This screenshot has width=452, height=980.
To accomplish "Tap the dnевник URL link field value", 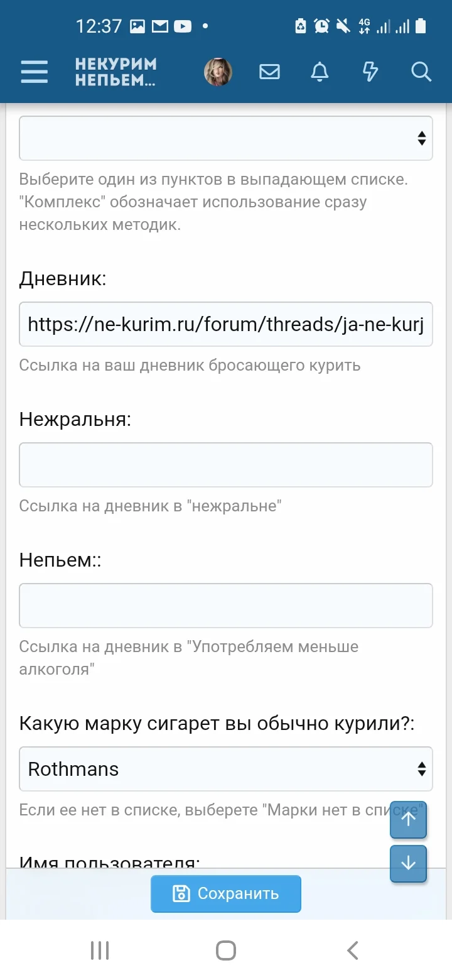I will (x=226, y=324).
